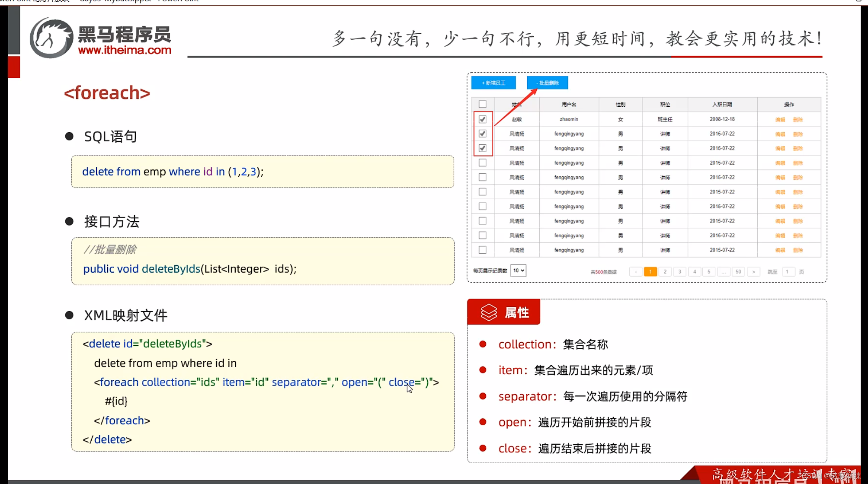Click the layered stack icon beside 属性
This screenshot has height=484, width=868.
489,312
